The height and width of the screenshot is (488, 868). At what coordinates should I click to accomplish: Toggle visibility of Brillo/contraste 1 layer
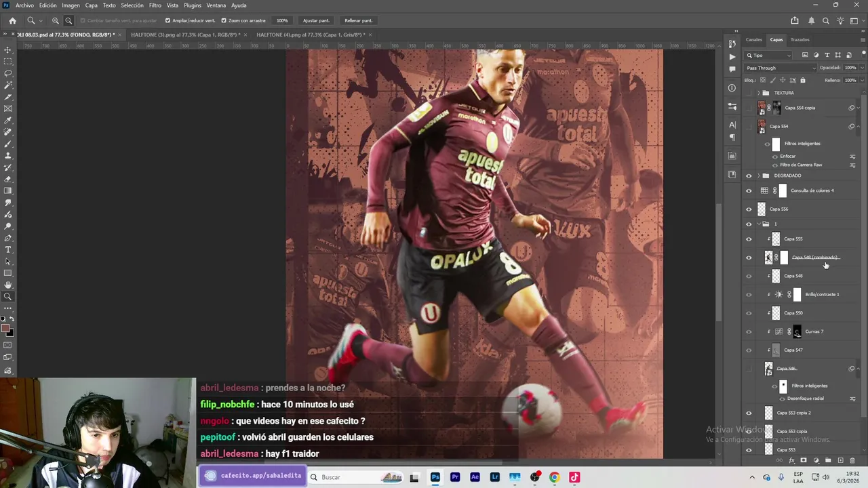click(749, 294)
